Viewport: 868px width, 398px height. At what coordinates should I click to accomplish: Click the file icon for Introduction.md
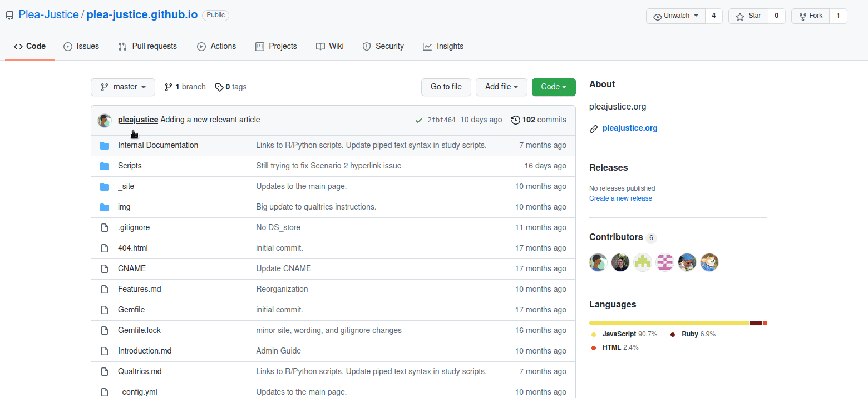click(105, 351)
